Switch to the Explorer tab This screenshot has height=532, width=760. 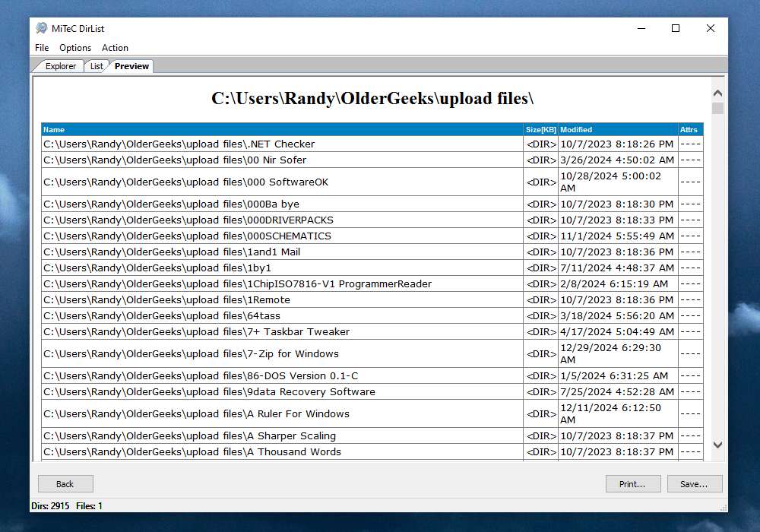61,66
